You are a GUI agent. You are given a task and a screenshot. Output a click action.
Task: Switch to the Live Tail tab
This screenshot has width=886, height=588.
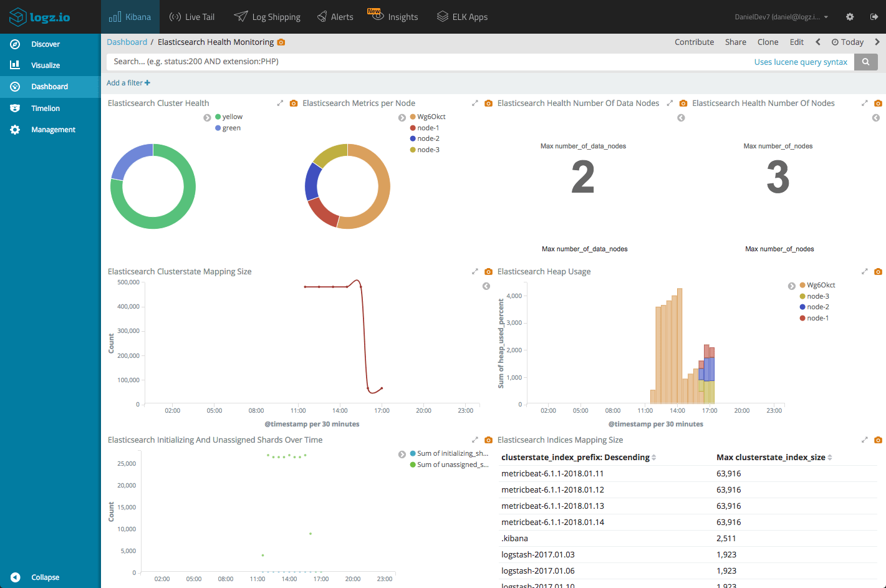(x=192, y=17)
